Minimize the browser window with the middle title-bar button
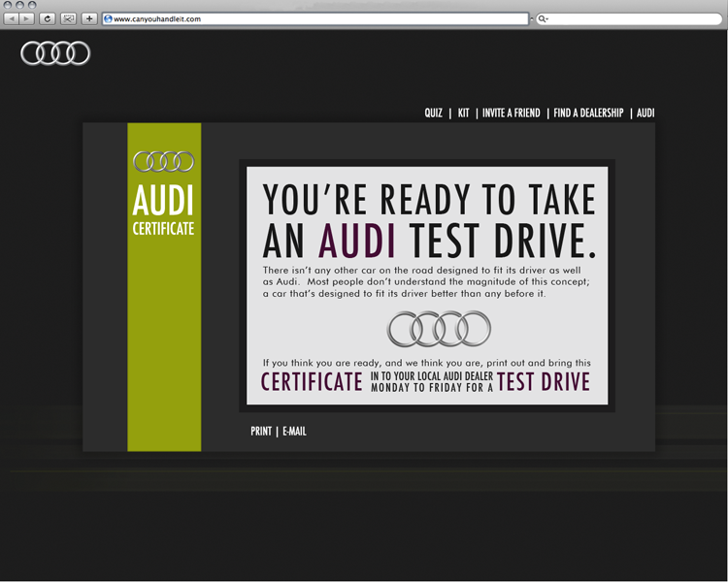 [x=19, y=5]
